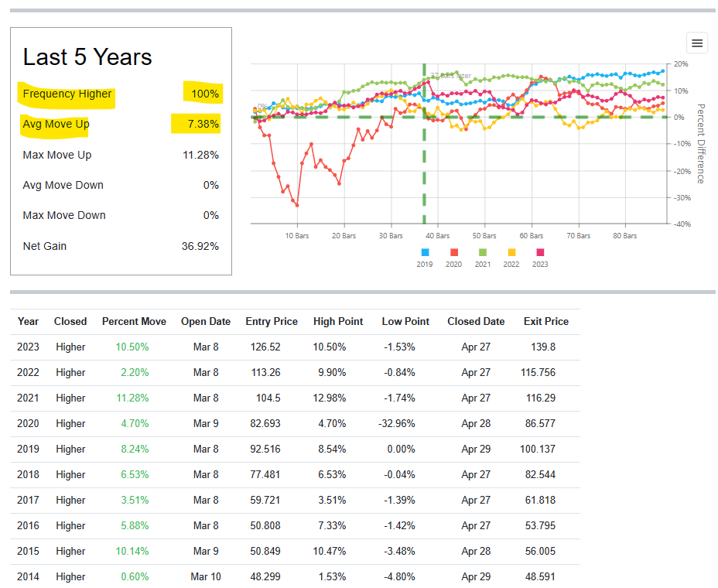Click entry price 50.808
This screenshot has height=588, width=718.
pos(265,526)
